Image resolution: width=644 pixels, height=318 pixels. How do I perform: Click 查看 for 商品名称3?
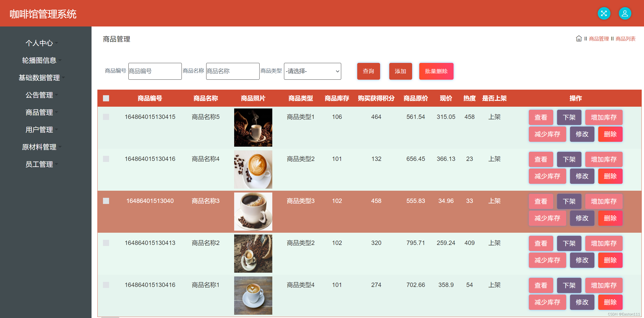point(541,201)
